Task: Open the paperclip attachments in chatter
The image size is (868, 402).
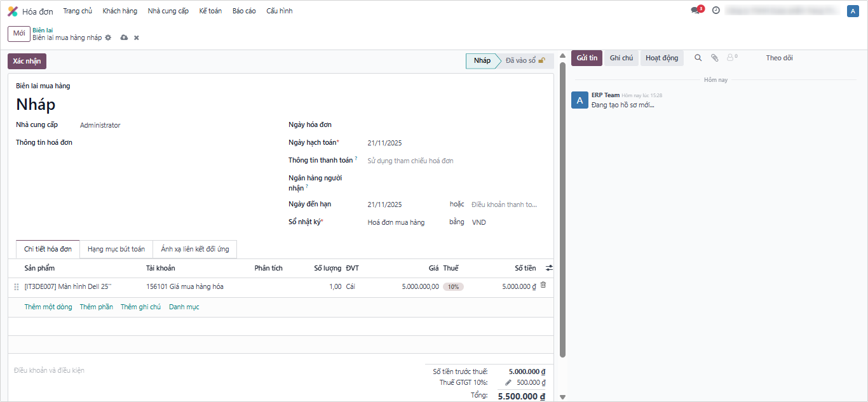Action: [x=714, y=58]
